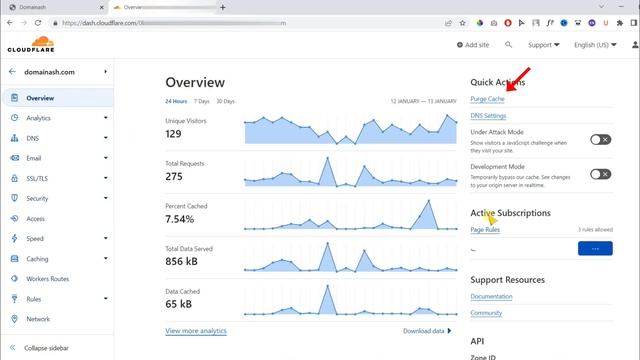Click the Network location pin icon

point(15,319)
